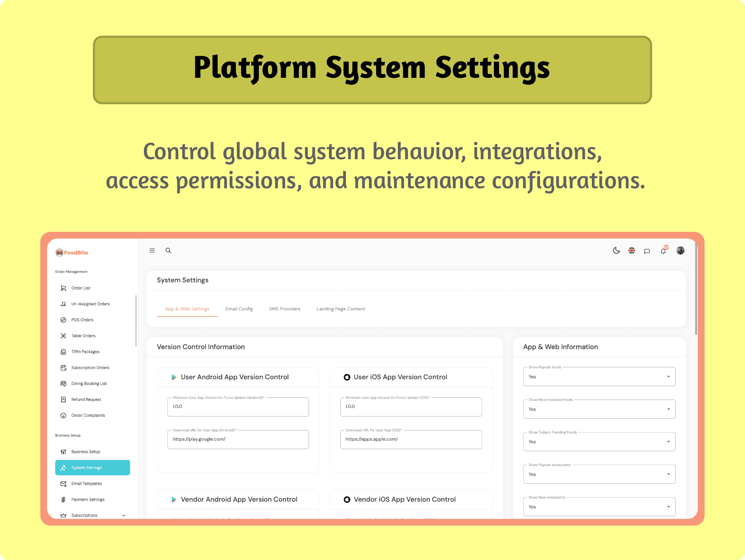This screenshot has height=560, width=745.
Task: Open the user profile avatar
Action: point(680,251)
